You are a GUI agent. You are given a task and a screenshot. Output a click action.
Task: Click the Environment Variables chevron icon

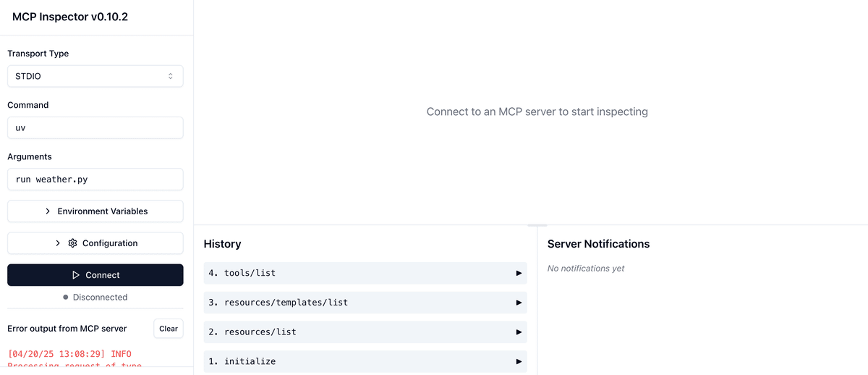coord(48,211)
